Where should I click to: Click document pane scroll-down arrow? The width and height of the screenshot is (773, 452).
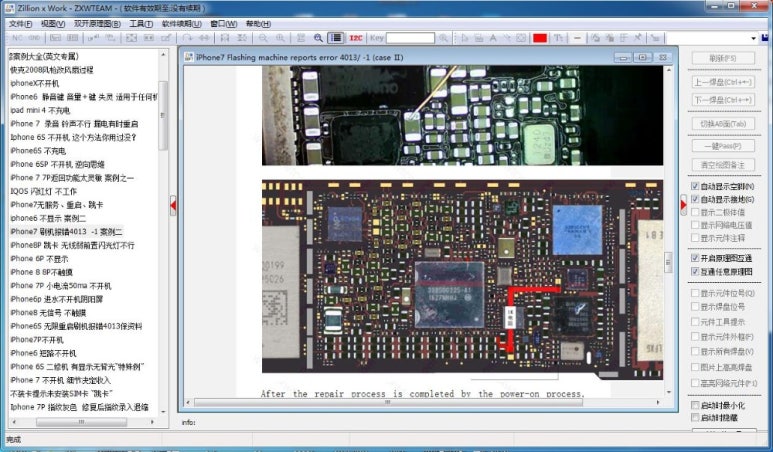pyautogui.click(x=669, y=392)
